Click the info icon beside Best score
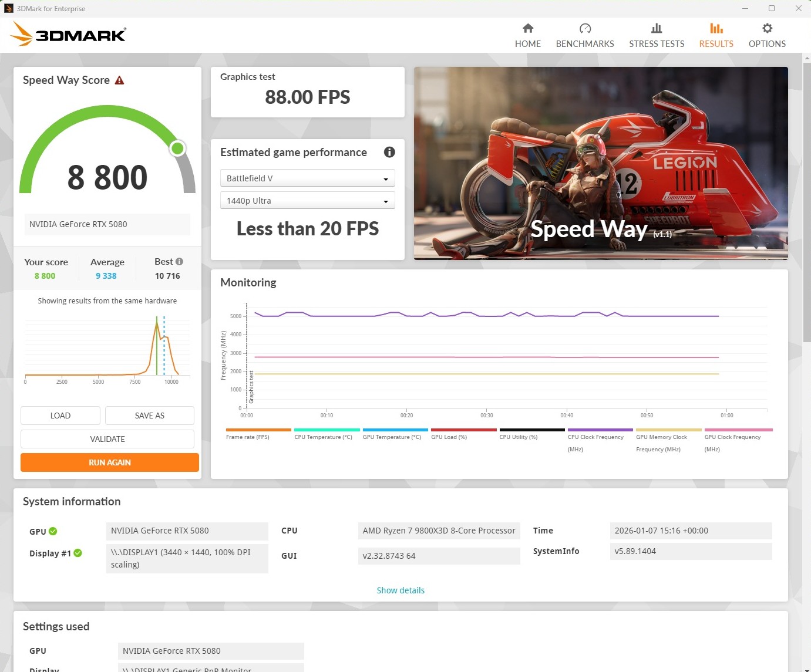 coord(179,262)
